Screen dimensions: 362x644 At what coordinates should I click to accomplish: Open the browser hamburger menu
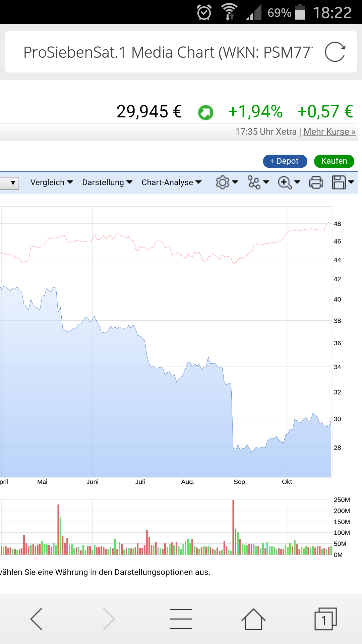click(181, 619)
